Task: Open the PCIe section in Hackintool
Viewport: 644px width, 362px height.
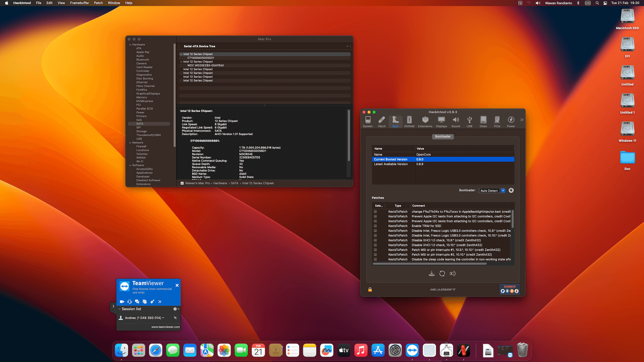Action: [497, 122]
